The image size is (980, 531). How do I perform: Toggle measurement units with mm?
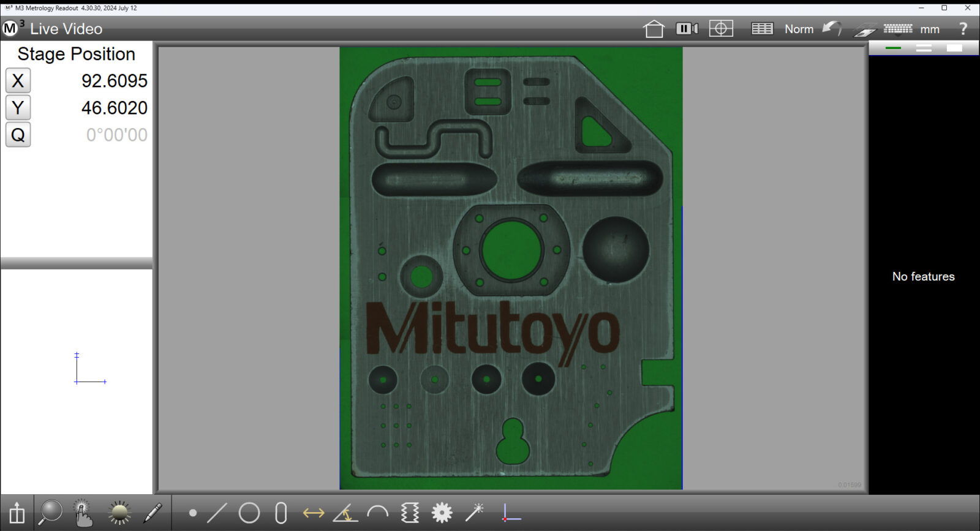tap(930, 29)
